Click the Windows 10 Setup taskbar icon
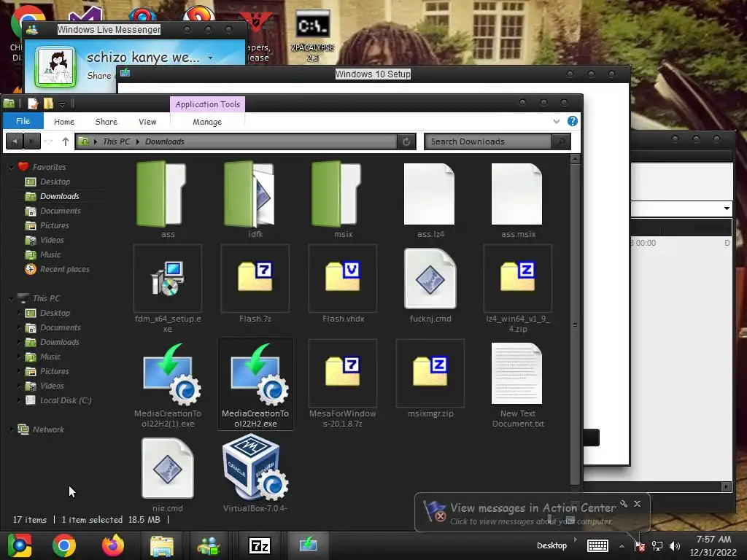 (x=309, y=545)
